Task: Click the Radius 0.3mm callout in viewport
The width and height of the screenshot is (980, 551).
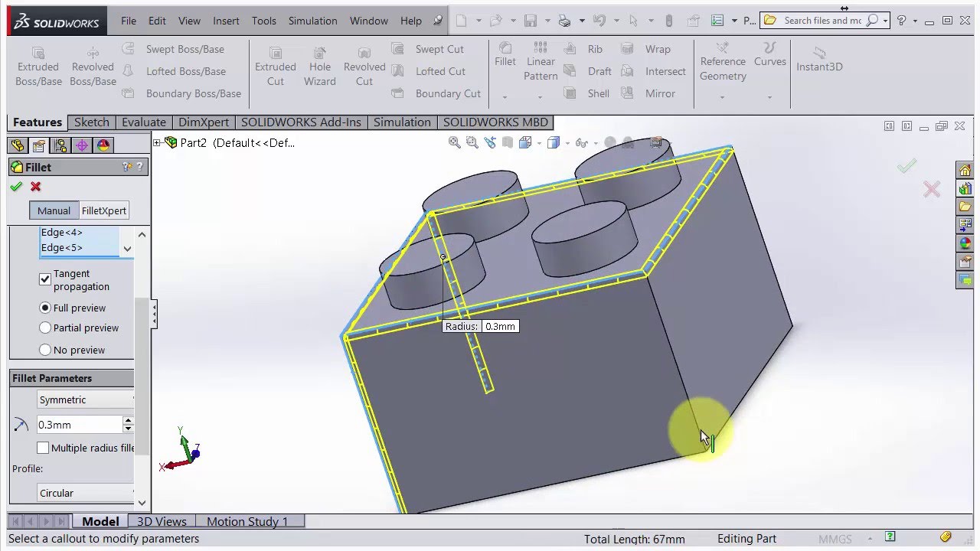Action: pos(481,326)
